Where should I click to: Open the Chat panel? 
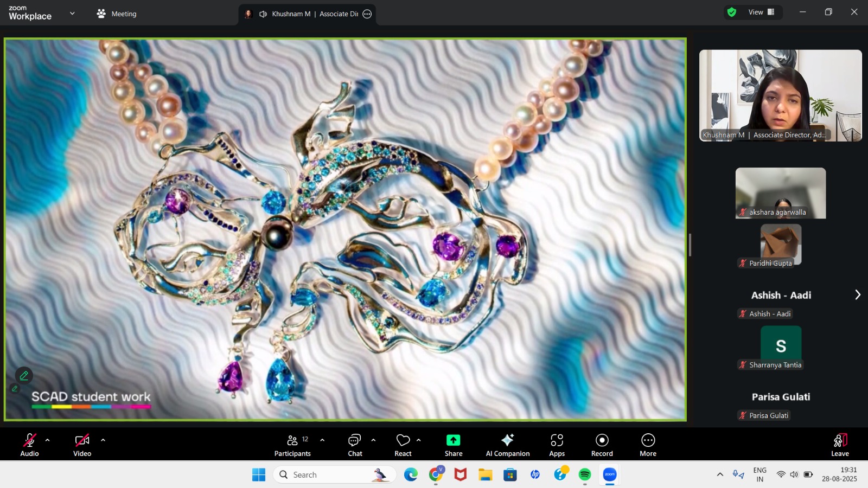click(x=355, y=445)
